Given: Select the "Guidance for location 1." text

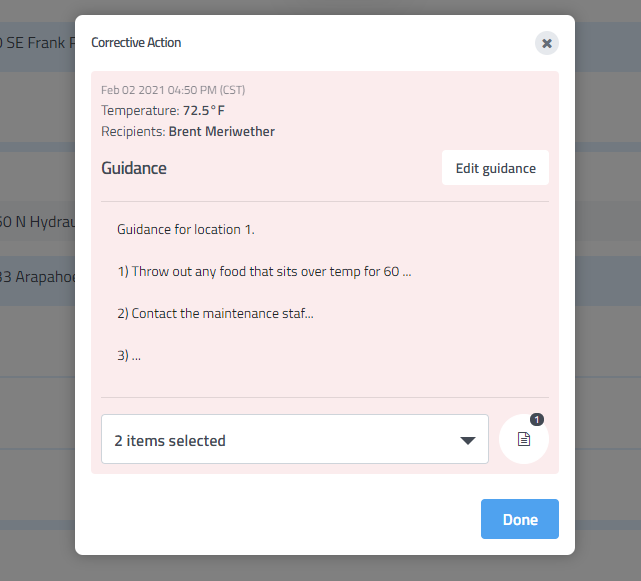Looking at the screenshot, I should pyautogui.click(x=186, y=229).
